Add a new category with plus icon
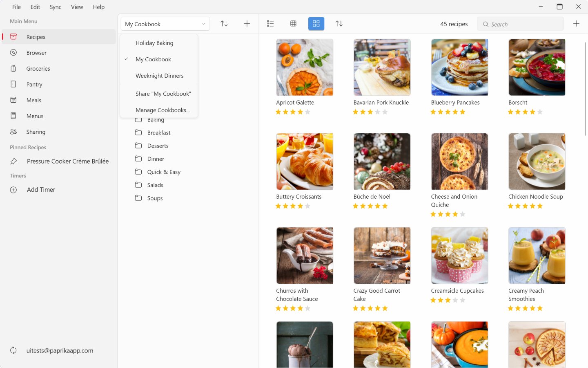Screen dimensions: 588x368 click(247, 24)
